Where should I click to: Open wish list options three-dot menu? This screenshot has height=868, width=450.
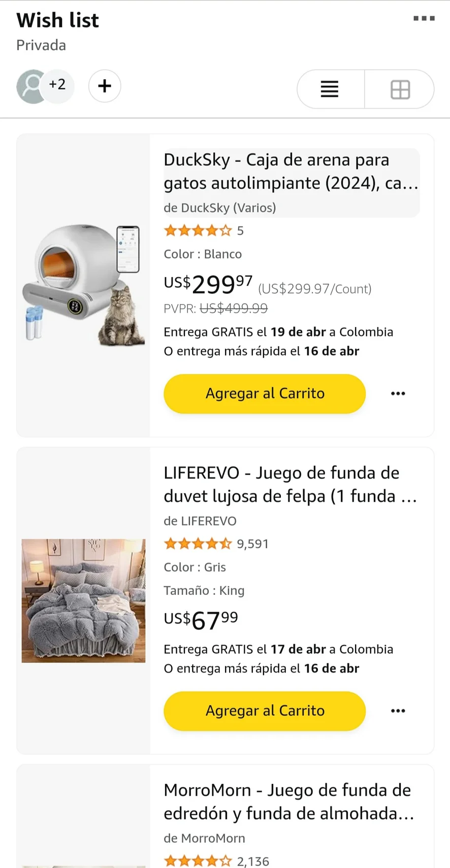coord(424,19)
